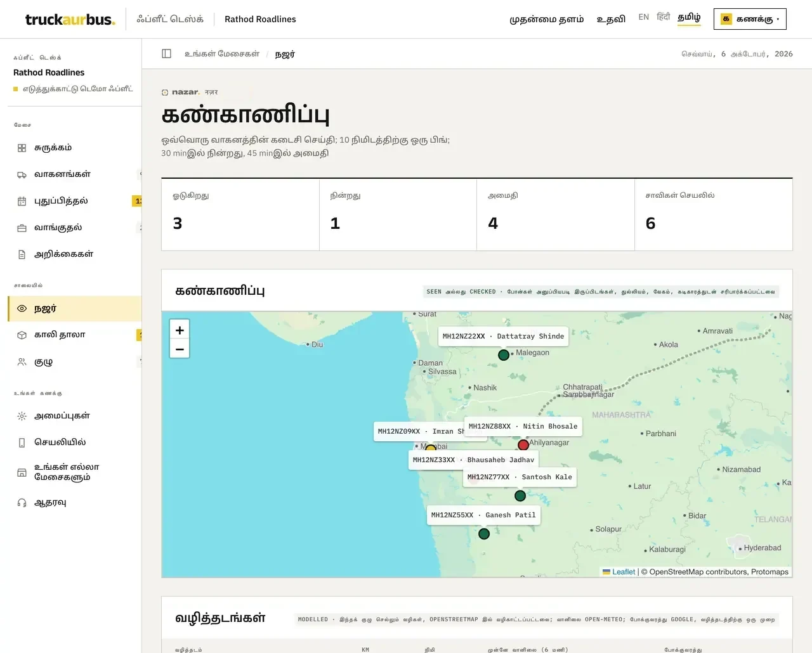This screenshot has height=653, width=812.
Task: Open குழு people icon in sidebar
Action: (22, 362)
